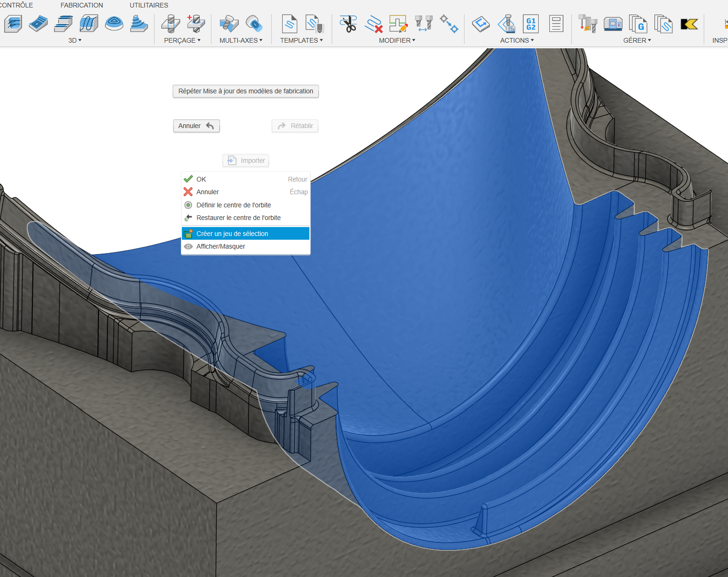Screen dimensions: 728x577
Task: Click the G1 G2 post-process icon
Action: click(531, 23)
